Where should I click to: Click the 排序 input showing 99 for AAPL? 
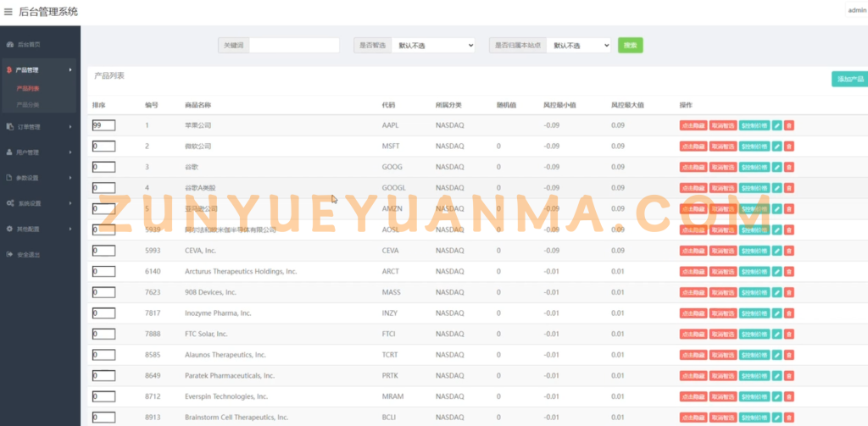pos(104,125)
